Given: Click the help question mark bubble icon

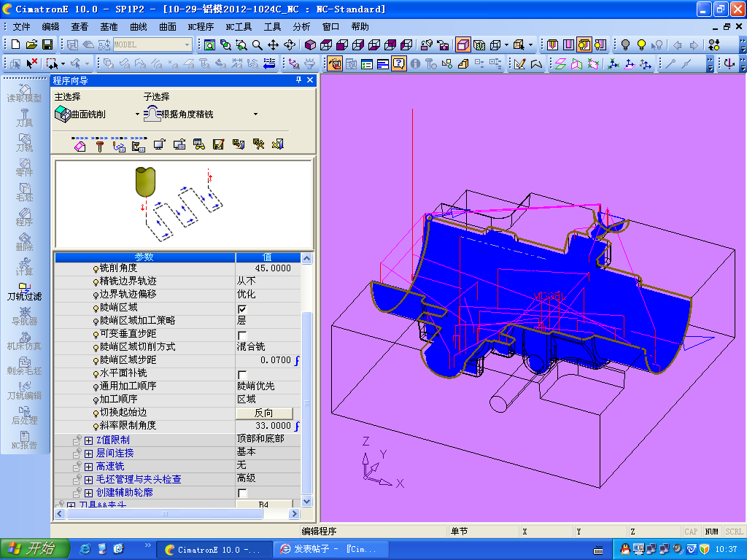Looking at the screenshot, I should click(x=398, y=63).
